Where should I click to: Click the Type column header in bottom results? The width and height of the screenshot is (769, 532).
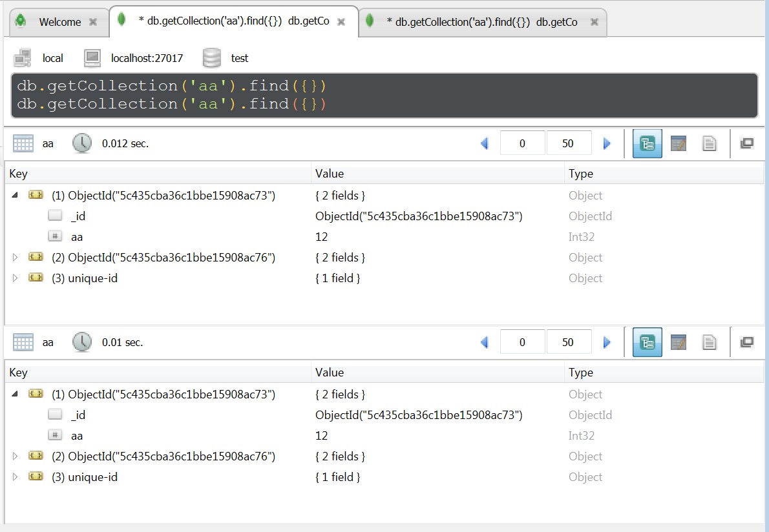[664, 373]
